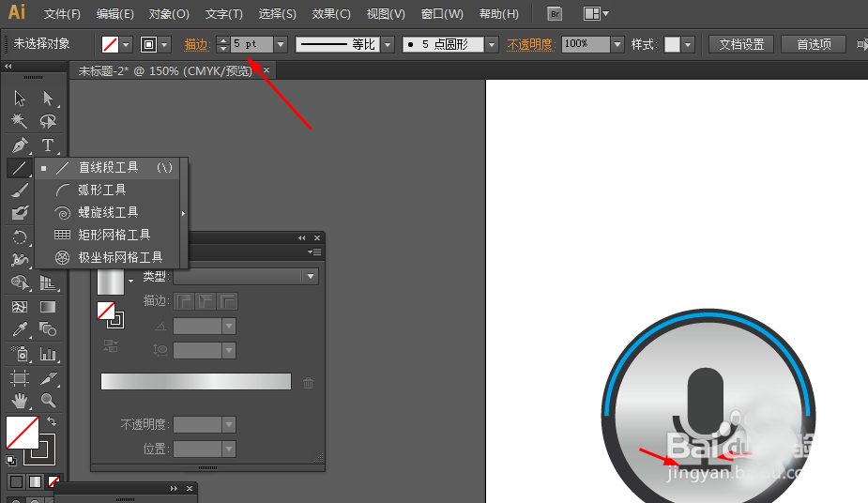
Task: Click the toolbar fill color swatch
Action: [x=23, y=433]
